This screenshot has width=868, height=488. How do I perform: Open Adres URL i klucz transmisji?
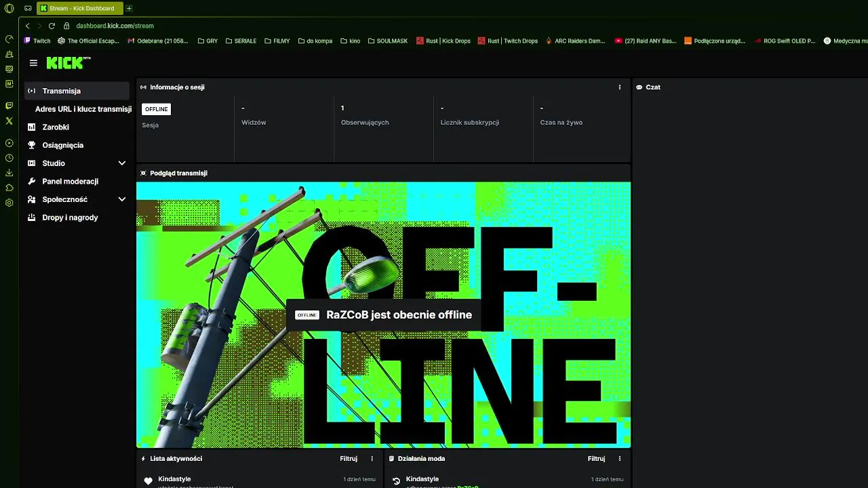click(83, 109)
